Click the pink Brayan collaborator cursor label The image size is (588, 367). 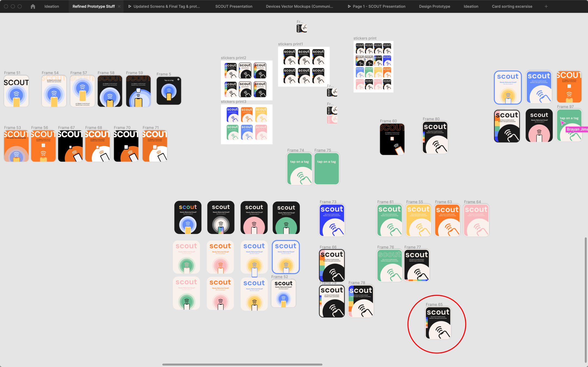(x=577, y=129)
